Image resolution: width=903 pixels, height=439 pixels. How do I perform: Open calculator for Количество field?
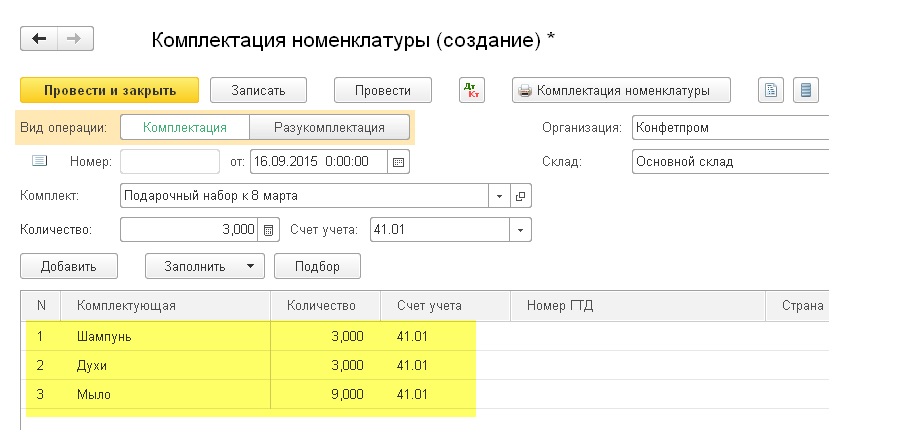(268, 230)
